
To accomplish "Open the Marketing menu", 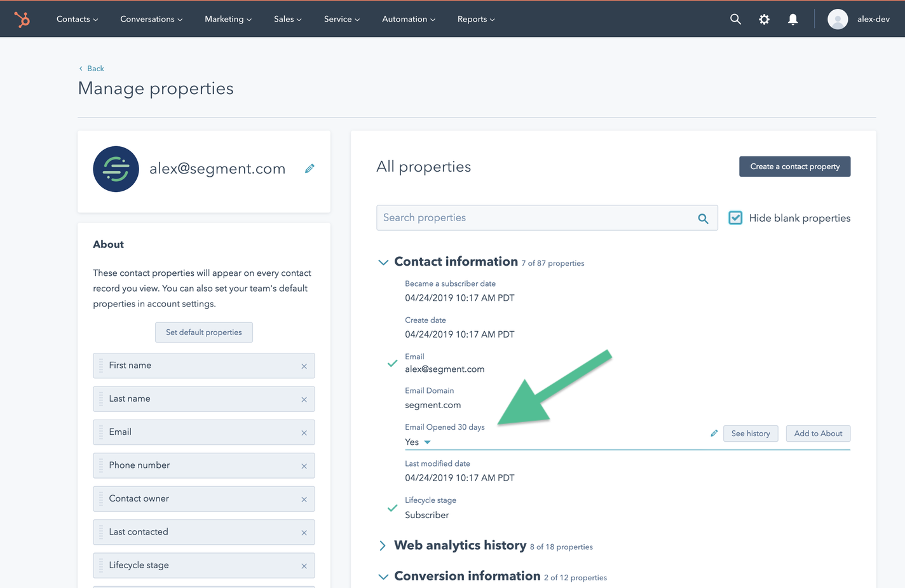I will tap(228, 19).
